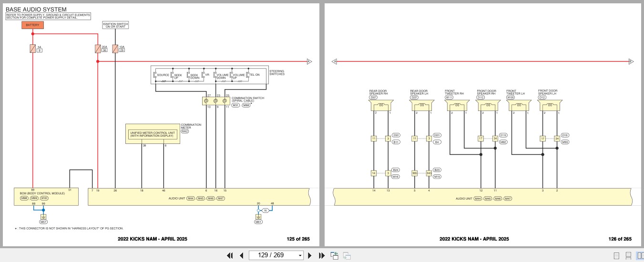Click the SOURCE steering switch label

tap(163, 75)
